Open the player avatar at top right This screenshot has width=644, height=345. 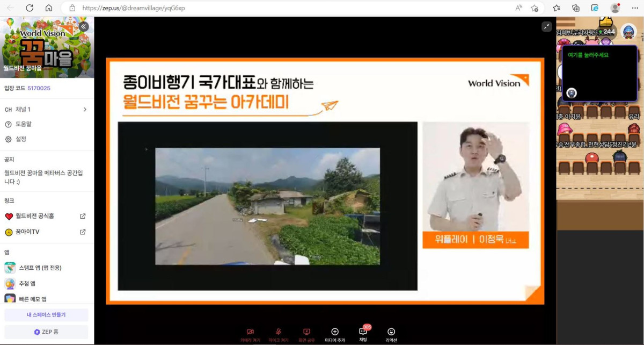628,31
